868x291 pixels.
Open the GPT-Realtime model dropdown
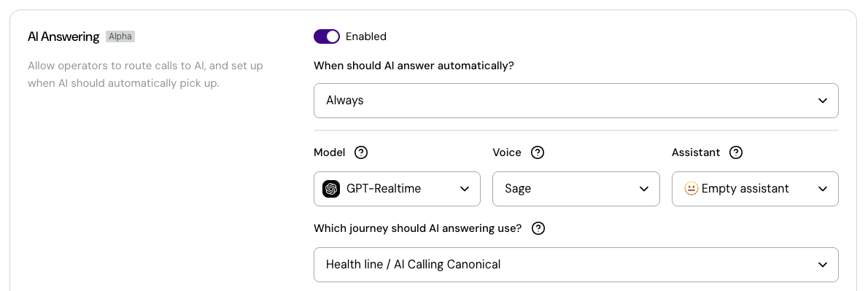[397, 189]
